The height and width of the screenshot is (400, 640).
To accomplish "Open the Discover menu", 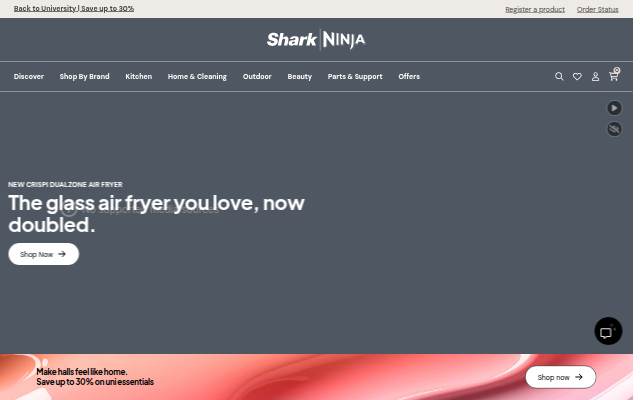I will click(29, 76).
